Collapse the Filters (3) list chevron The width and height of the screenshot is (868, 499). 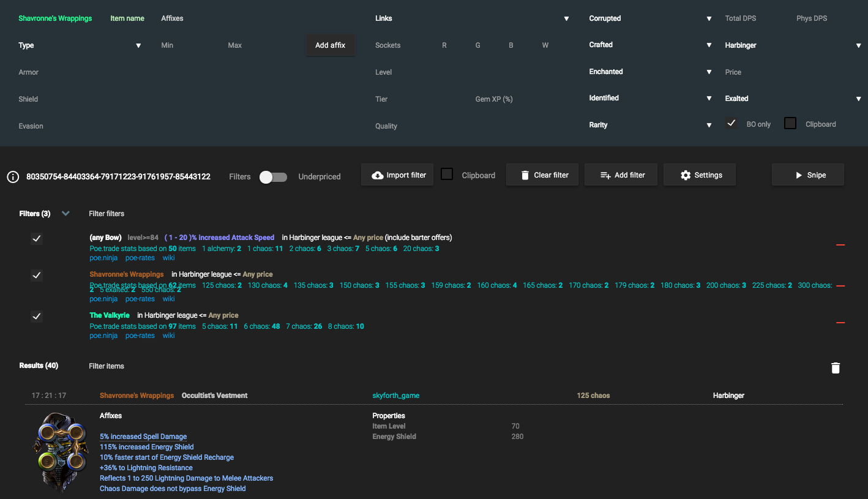[65, 214]
